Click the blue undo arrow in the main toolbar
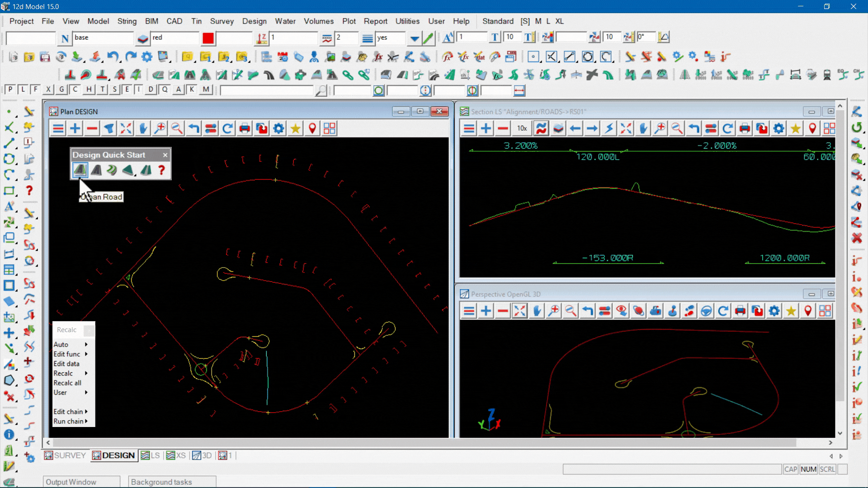The height and width of the screenshot is (488, 868). click(113, 57)
